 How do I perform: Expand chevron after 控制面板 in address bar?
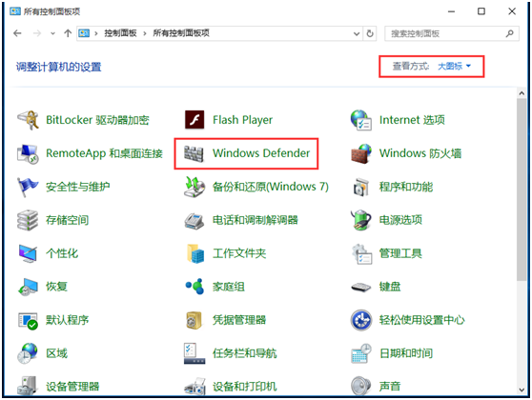(145, 33)
